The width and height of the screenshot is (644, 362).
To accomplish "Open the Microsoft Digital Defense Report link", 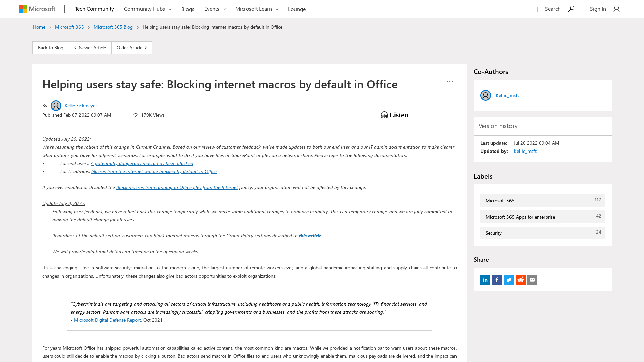I will [107, 320].
